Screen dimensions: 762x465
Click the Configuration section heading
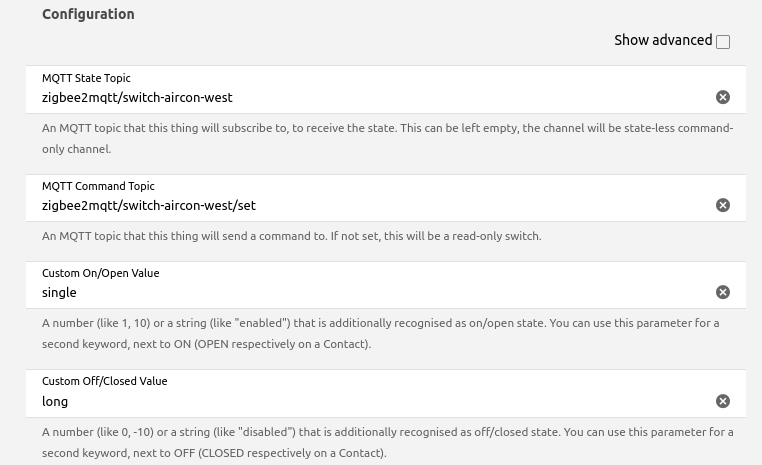[x=88, y=14]
